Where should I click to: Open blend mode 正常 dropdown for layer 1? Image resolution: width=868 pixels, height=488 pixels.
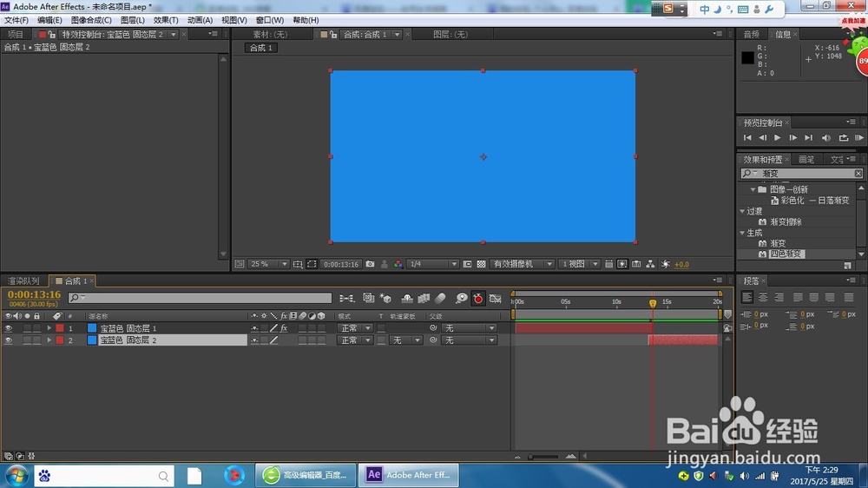pos(354,328)
